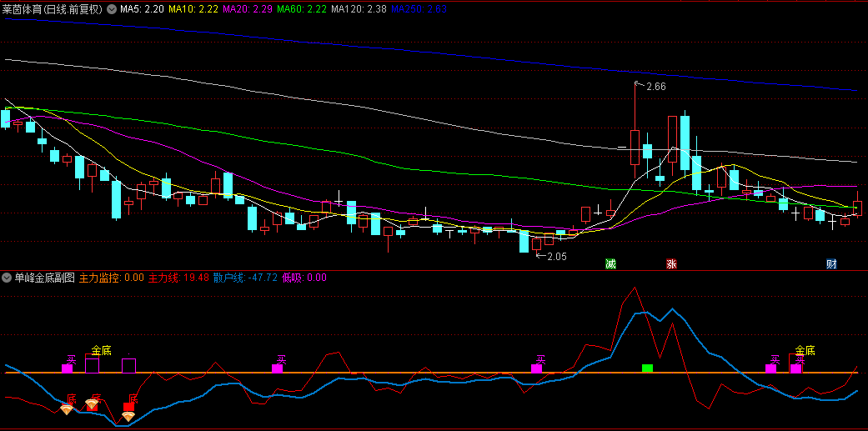This screenshot has width=868, height=431.
Task: Open the red 涨 event marker
Action: (x=671, y=264)
